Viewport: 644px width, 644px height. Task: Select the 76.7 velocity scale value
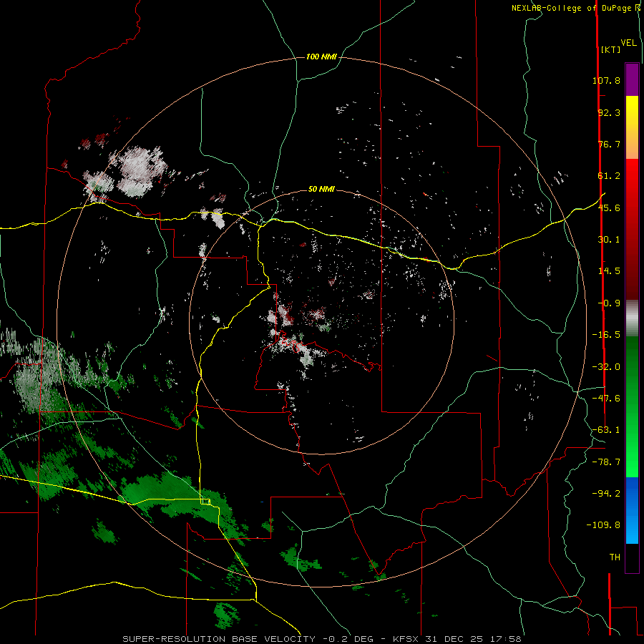click(609, 144)
